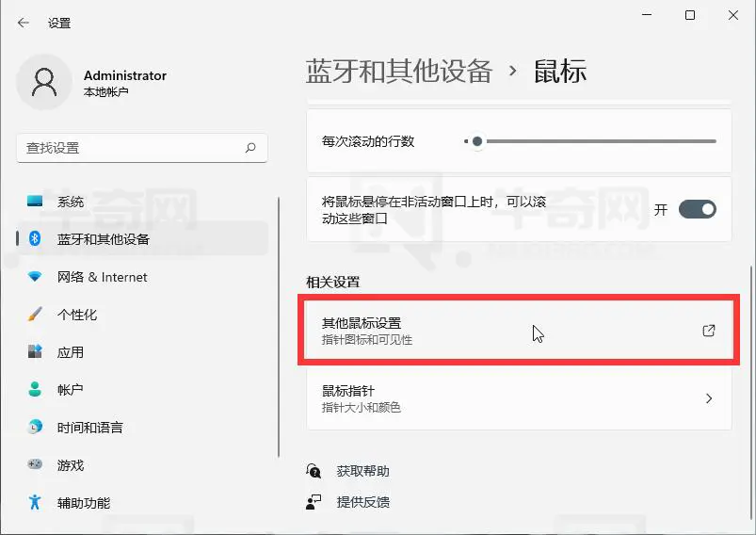Open 系统 settings page
Viewport: 756px width, 535px height.
(x=142, y=202)
